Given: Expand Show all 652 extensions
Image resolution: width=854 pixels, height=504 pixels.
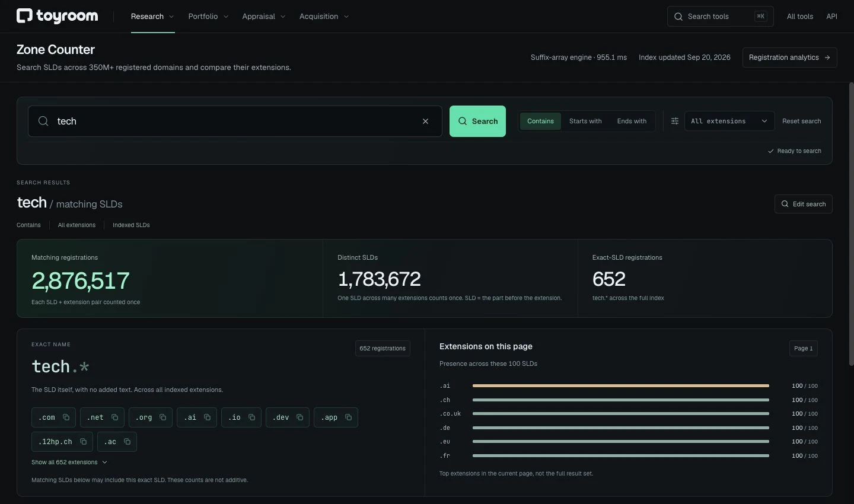Looking at the screenshot, I should click(x=69, y=462).
